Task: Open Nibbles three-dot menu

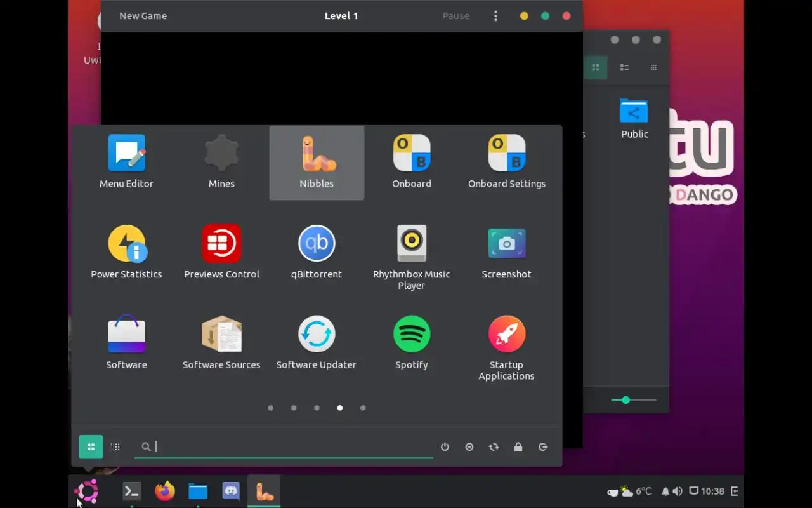Action: click(495, 16)
